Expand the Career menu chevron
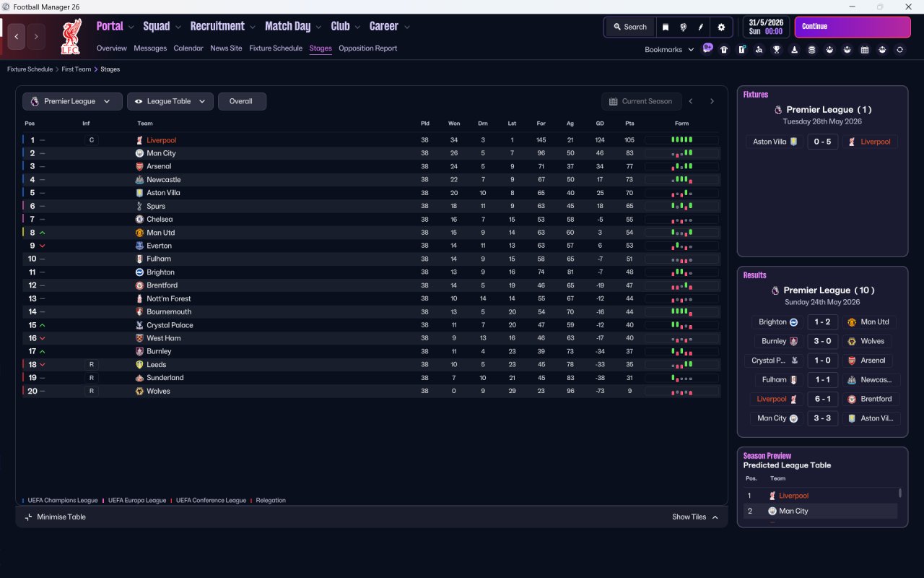This screenshot has width=924, height=578. 406,27
